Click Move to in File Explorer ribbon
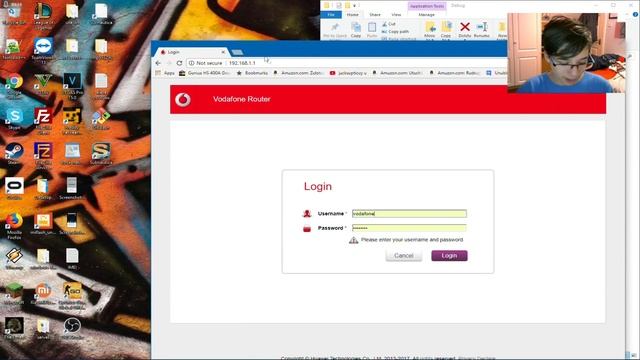 (x=429, y=30)
